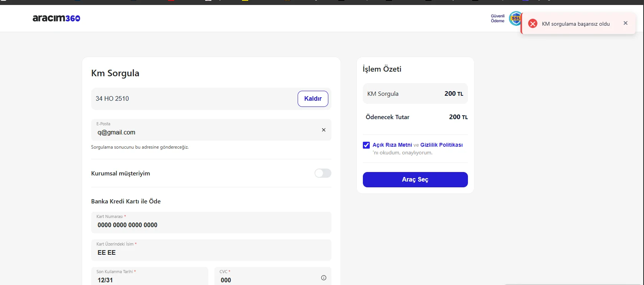The width and height of the screenshot is (644, 285).
Task: Click the red error icon in the notification
Action: [x=532, y=24]
